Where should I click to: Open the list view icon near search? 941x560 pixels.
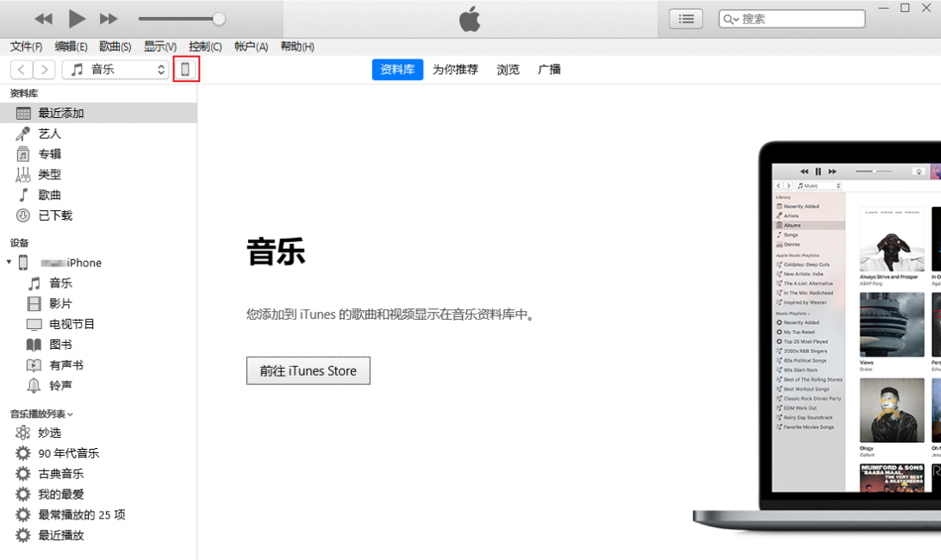click(x=686, y=19)
